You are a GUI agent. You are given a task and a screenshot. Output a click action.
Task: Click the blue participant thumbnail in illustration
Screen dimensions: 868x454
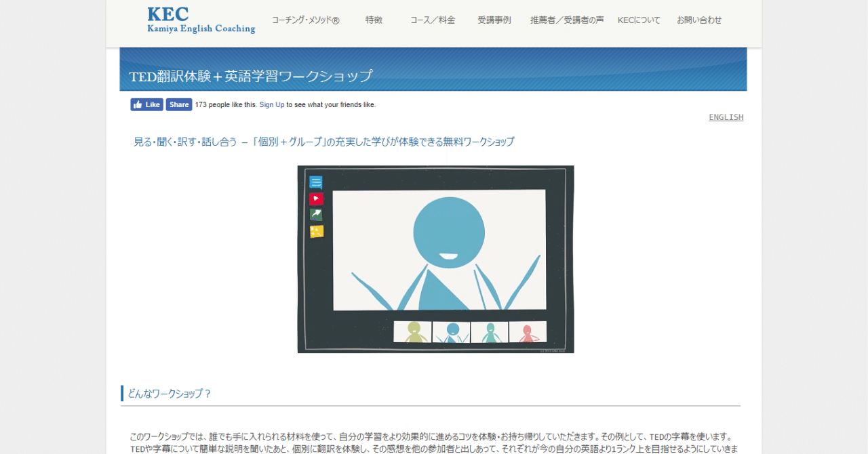[x=451, y=332]
